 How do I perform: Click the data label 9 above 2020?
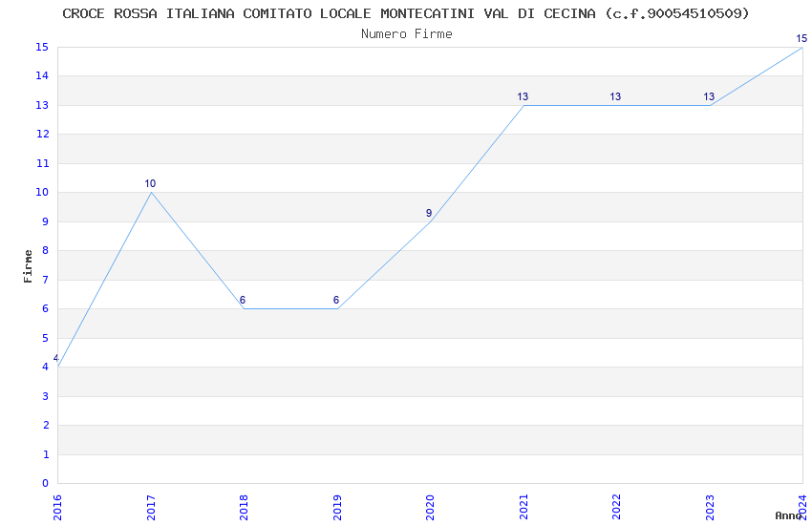429,213
